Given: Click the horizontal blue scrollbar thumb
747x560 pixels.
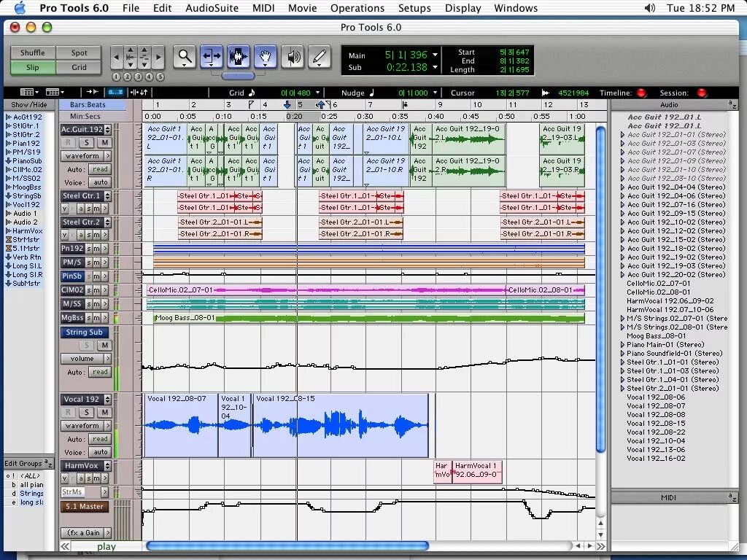Looking at the screenshot, I should pos(287,545).
